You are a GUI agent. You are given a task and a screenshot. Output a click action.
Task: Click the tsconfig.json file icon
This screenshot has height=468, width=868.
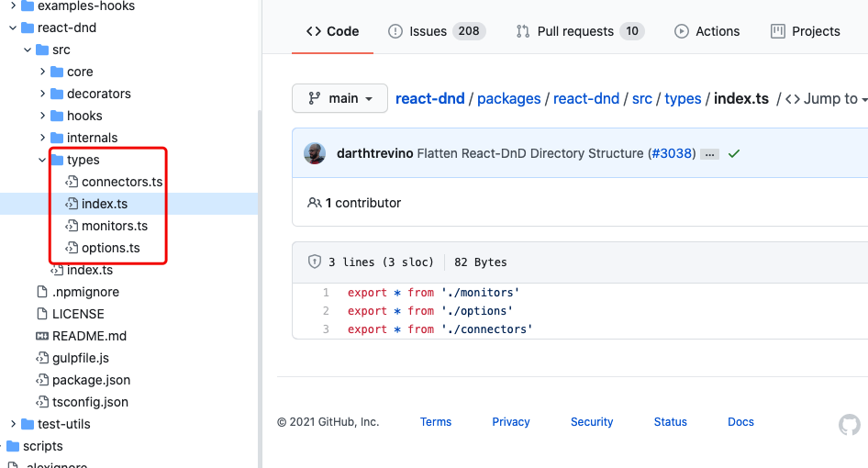[42, 402]
